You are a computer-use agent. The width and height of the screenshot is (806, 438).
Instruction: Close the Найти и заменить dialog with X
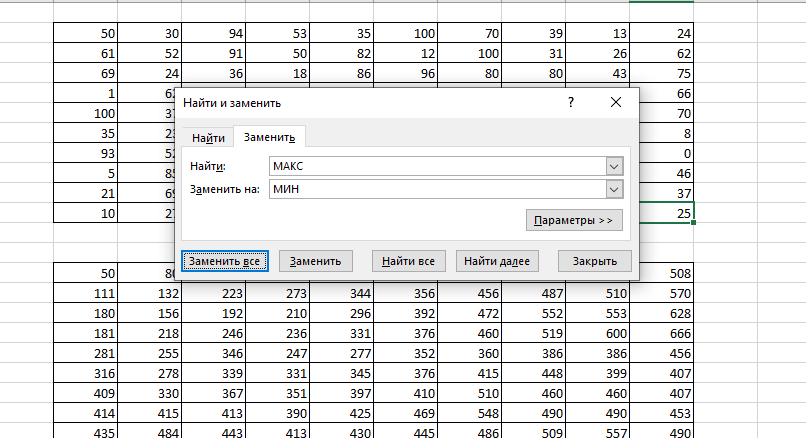(x=616, y=102)
